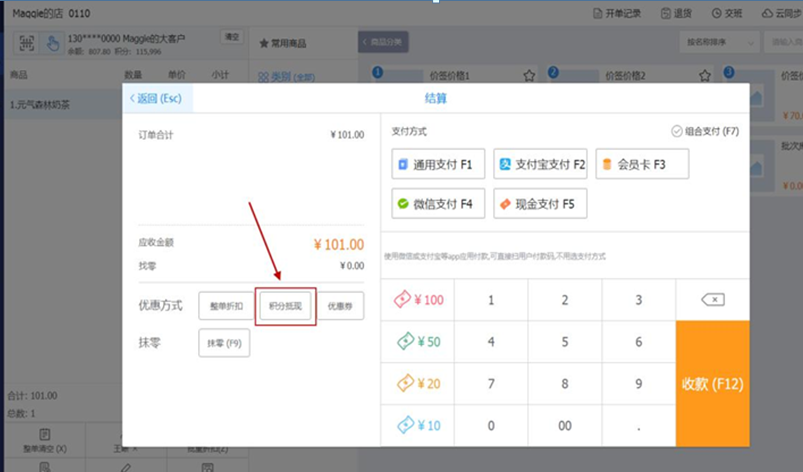
Task: Click the 抹零 (F9) rounding button
Action: tap(224, 343)
